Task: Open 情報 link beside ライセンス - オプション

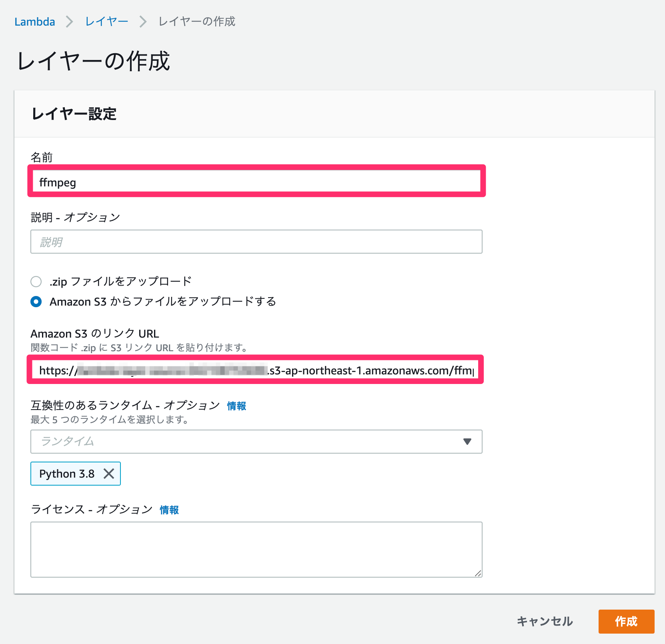Action: coord(168,510)
